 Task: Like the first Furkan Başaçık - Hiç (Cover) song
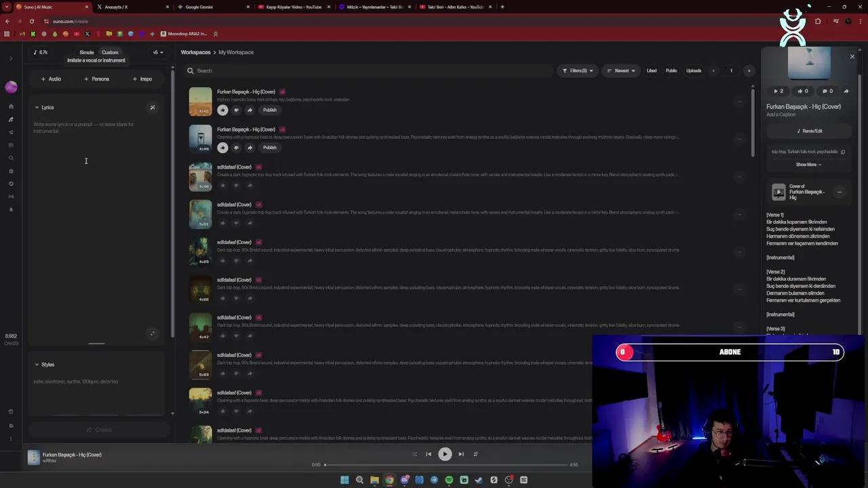(222, 110)
